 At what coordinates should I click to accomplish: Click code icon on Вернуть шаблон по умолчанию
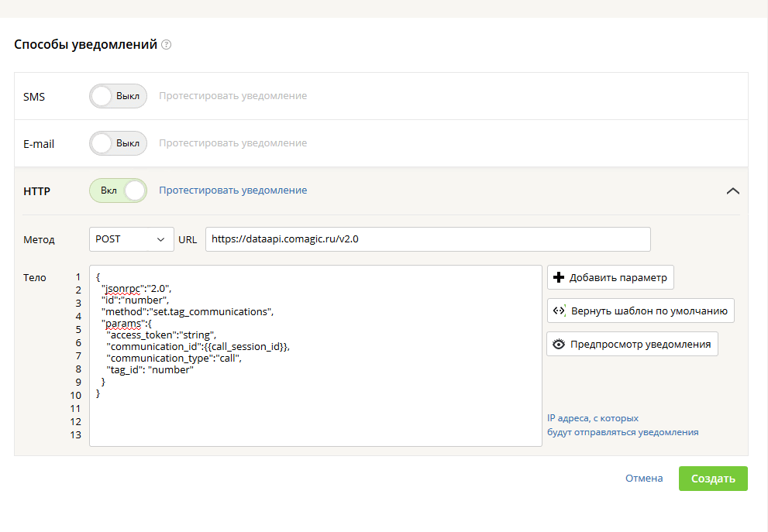[560, 311]
